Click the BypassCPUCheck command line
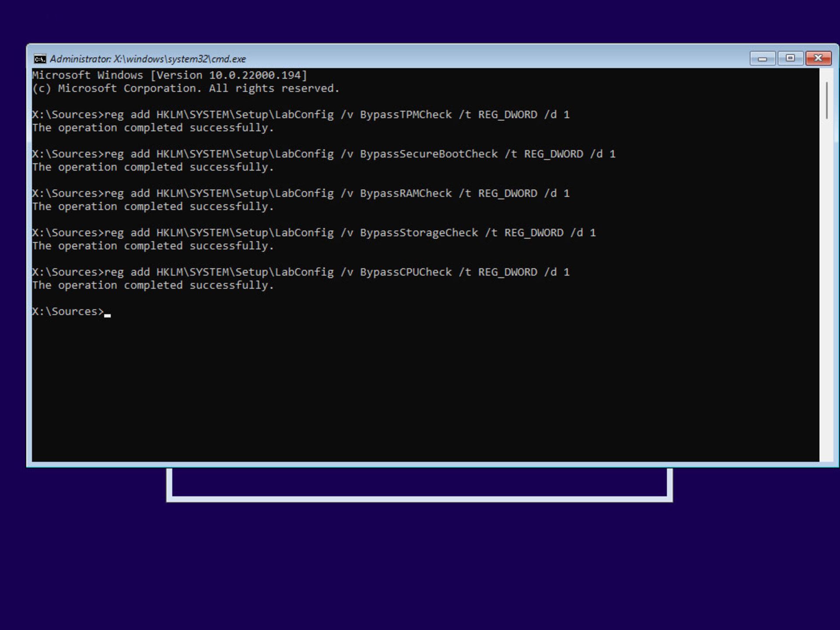Viewport: 840px width, 630px height. pyautogui.click(x=301, y=272)
